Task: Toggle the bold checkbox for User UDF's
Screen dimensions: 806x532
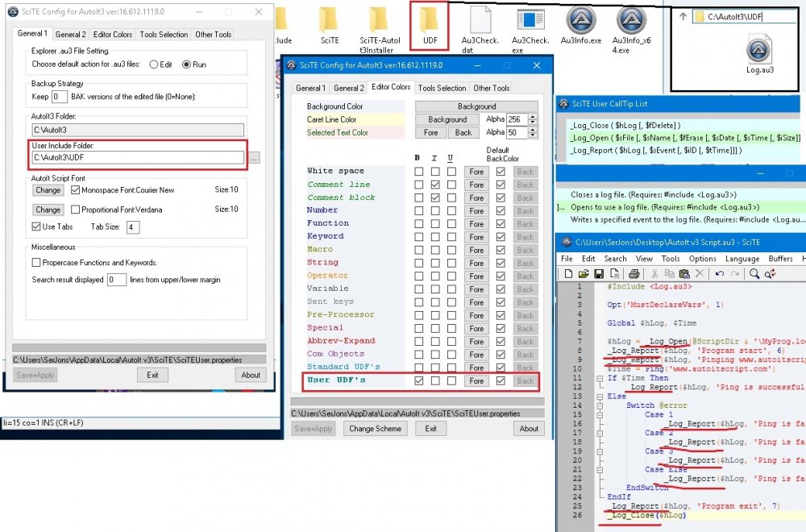Action: (x=419, y=381)
